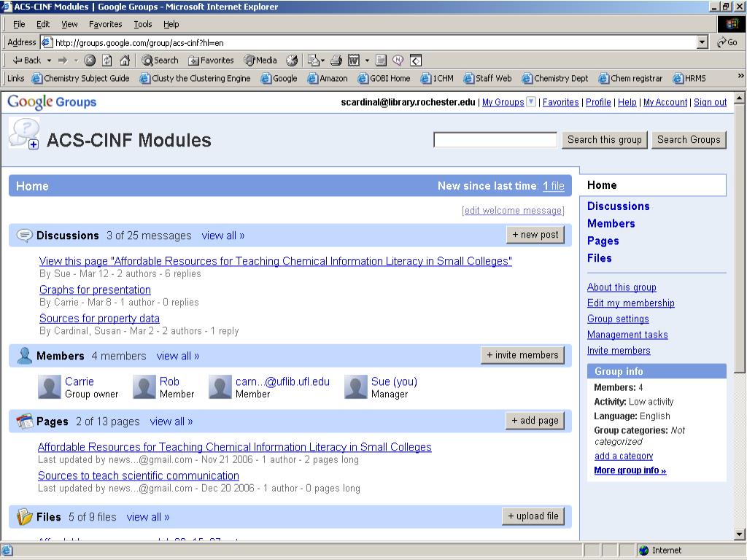This screenshot has width=747, height=560.
Task: Open the View menu
Action: coord(69,24)
